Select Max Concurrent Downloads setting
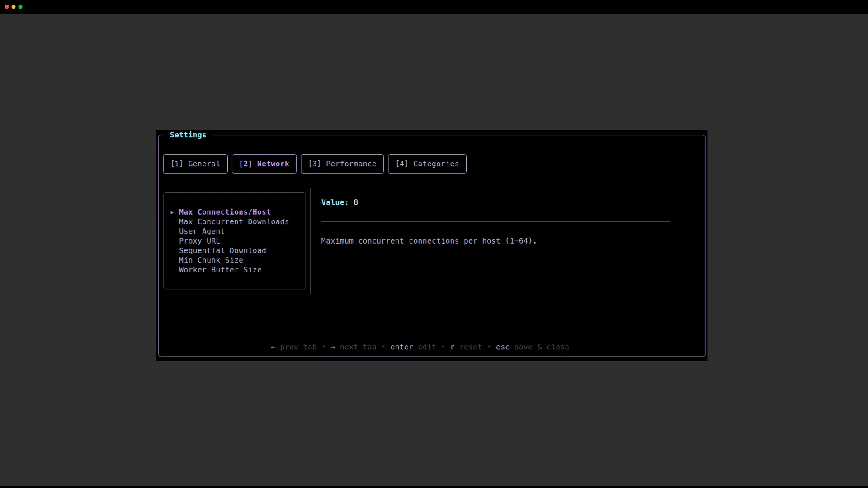Viewport: 868px width, 488px height. [233, 221]
